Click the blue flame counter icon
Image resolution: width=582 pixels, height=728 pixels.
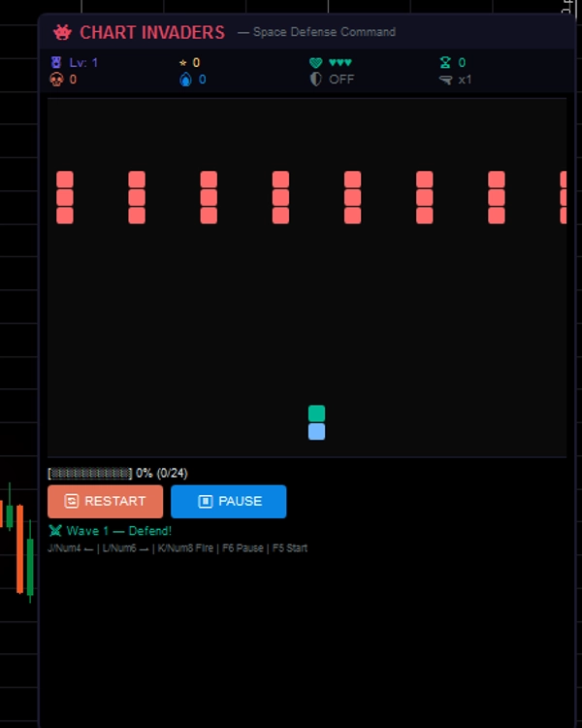coord(185,80)
